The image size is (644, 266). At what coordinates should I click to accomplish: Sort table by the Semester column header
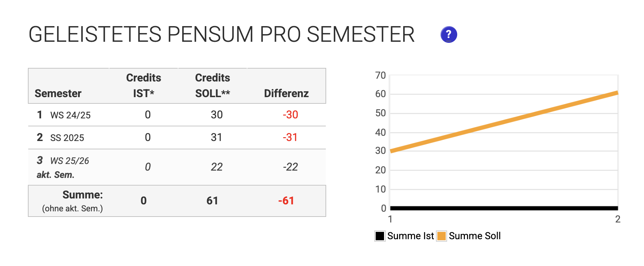[58, 93]
